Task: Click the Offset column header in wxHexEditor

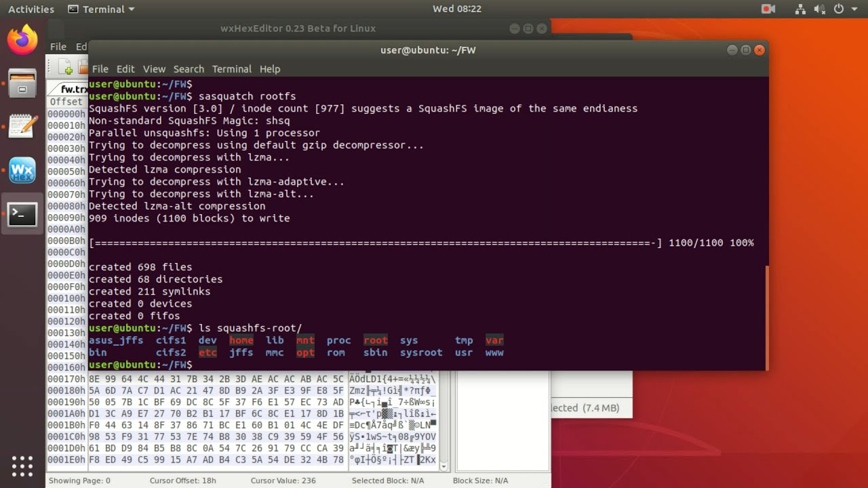Action: click(x=66, y=102)
